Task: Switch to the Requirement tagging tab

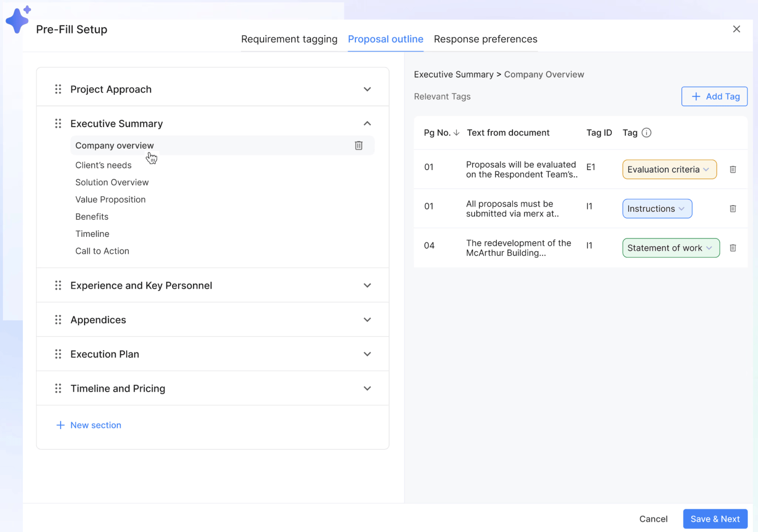Action: pyautogui.click(x=289, y=39)
